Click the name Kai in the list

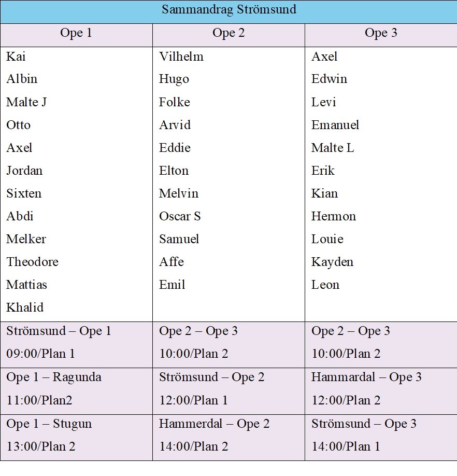(16, 57)
